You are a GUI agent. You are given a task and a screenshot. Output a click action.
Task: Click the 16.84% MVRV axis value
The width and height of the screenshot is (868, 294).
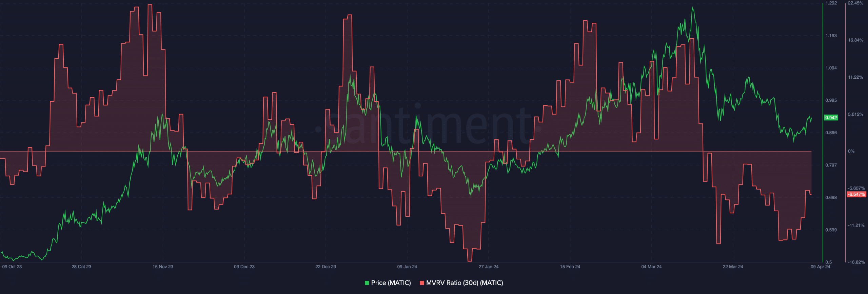[856, 40]
